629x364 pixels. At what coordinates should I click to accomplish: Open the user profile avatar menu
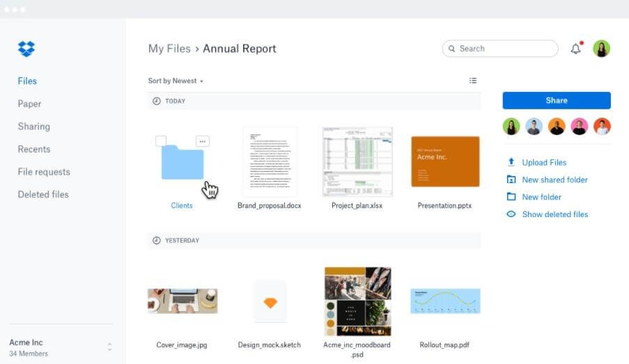click(601, 49)
